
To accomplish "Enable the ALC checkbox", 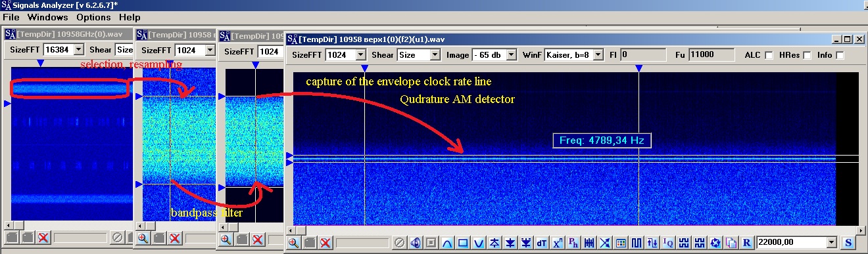I will click(x=769, y=55).
